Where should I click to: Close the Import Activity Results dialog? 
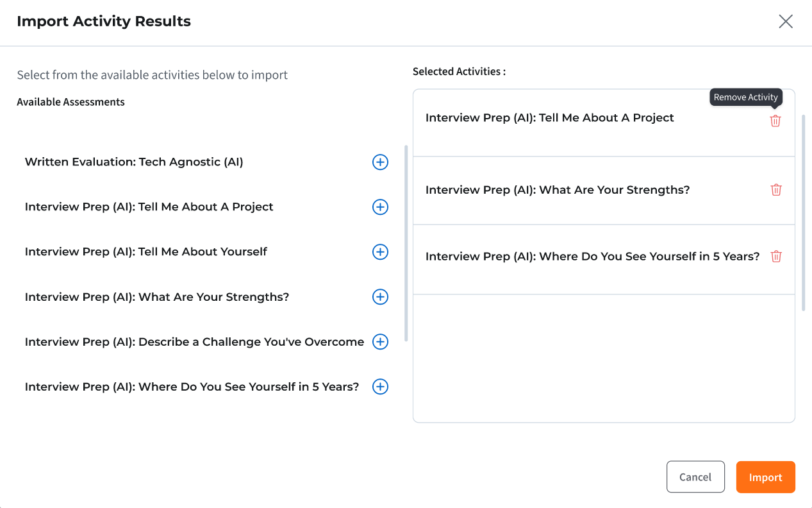[786, 21]
